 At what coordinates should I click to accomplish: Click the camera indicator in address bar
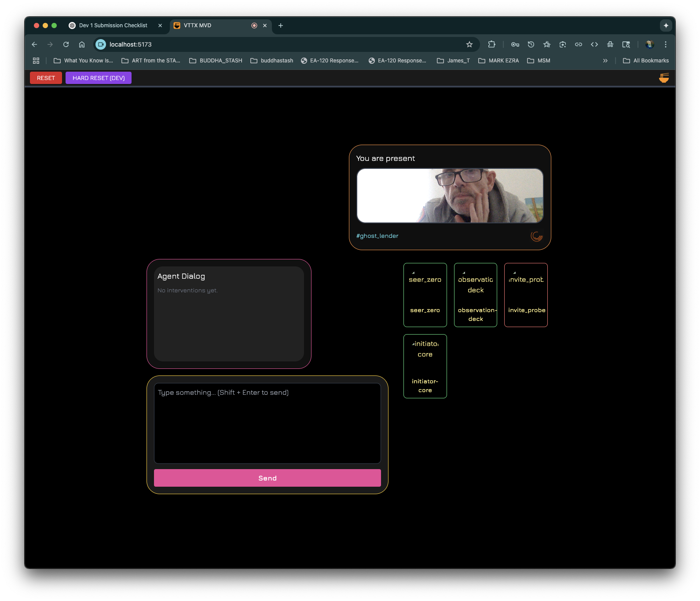pos(101,44)
